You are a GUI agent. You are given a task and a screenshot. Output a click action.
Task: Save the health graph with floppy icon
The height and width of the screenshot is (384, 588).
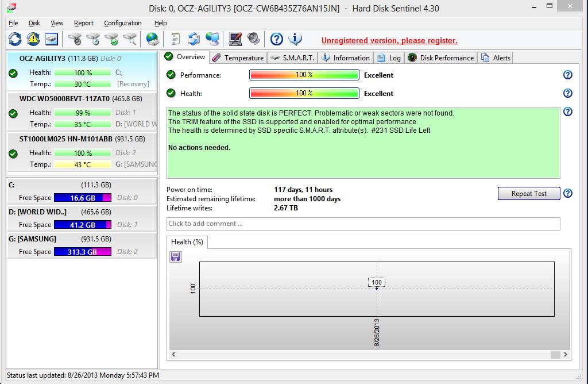tap(176, 257)
